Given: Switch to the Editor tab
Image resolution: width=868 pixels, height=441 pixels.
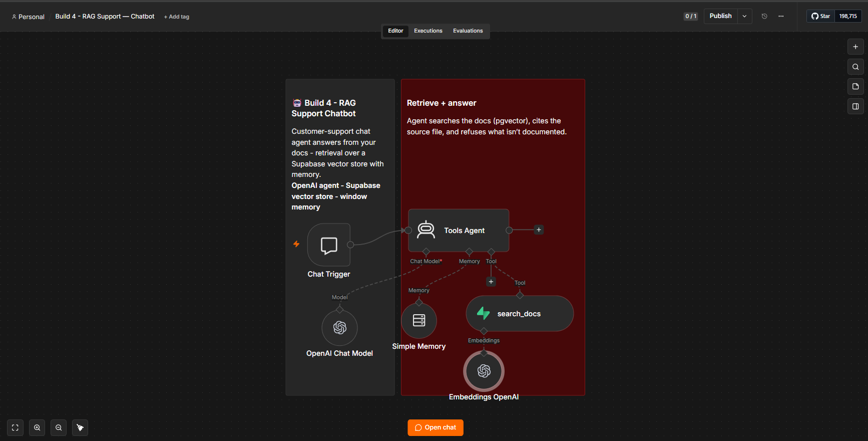Looking at the screenshot, I should coord(395,31).
